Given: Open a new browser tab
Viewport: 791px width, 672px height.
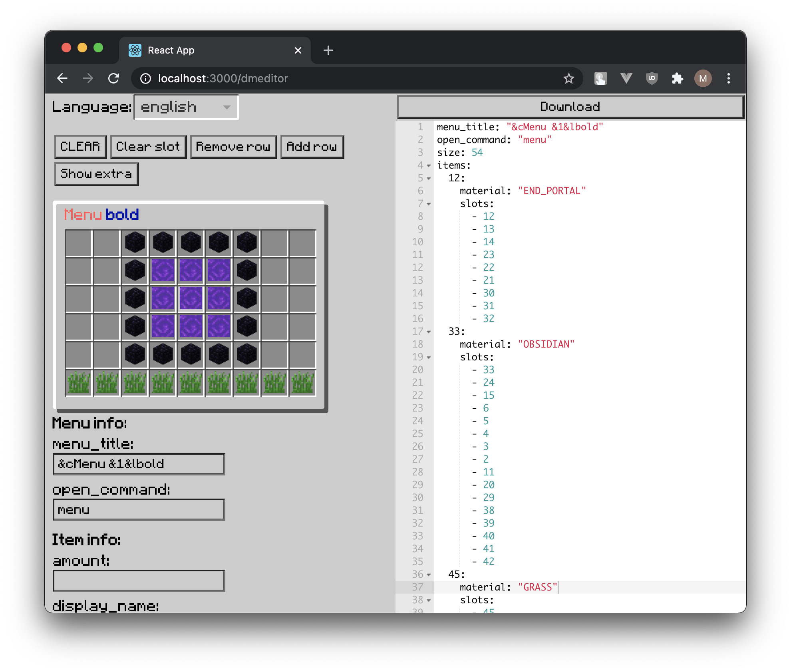Looking at the screenshot, I should [328, 50].
